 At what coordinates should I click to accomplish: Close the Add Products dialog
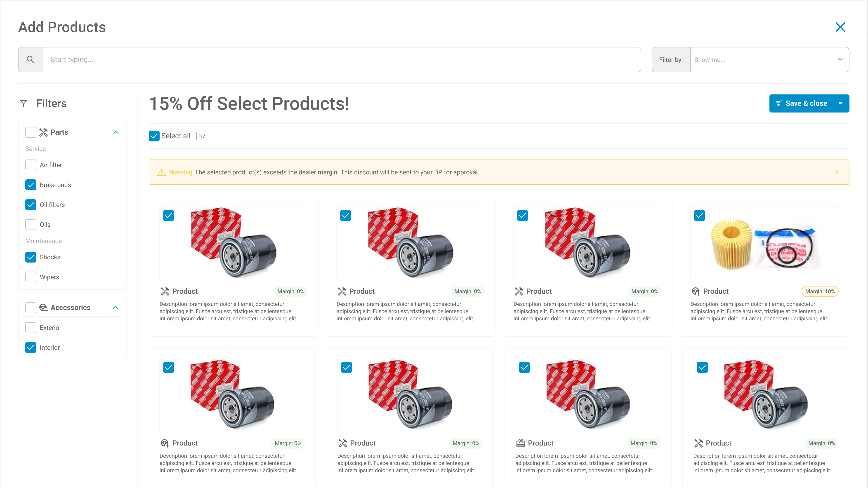tap(840, 27)
